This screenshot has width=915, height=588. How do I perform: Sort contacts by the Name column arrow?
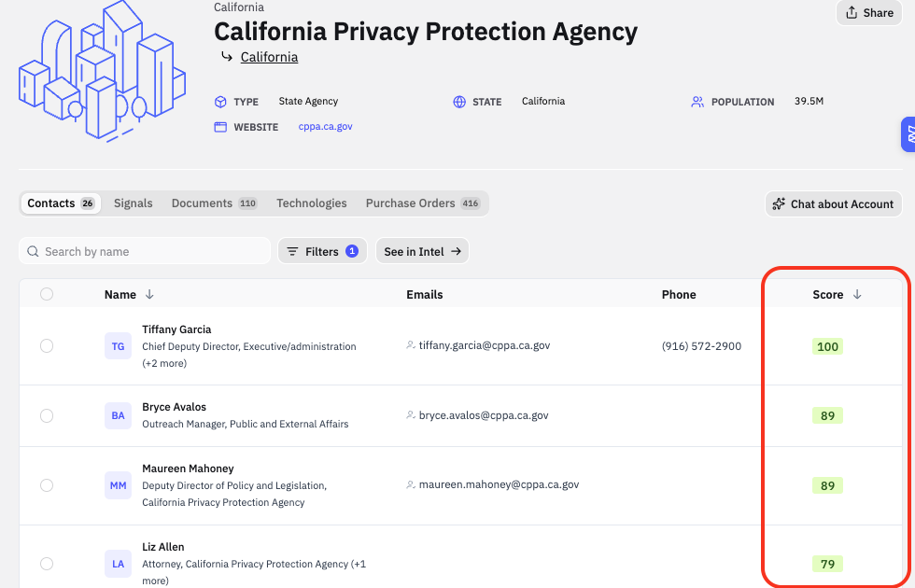tap(149, 295)
